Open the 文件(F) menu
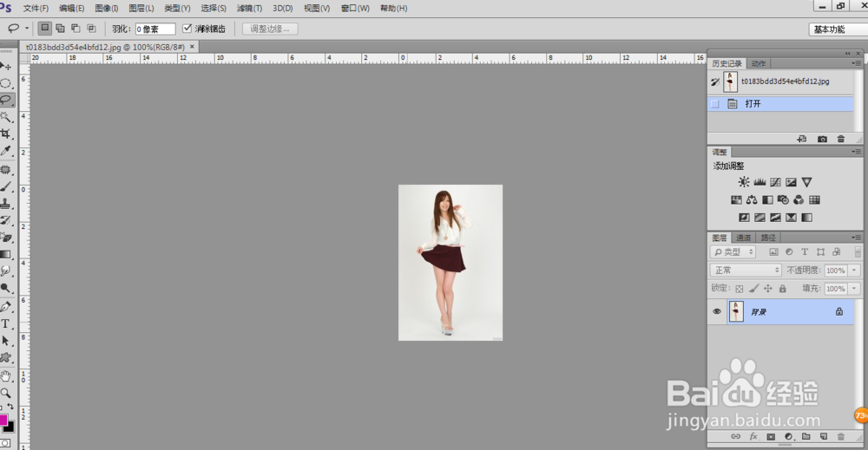868x450 pixels. coord(36,9)
